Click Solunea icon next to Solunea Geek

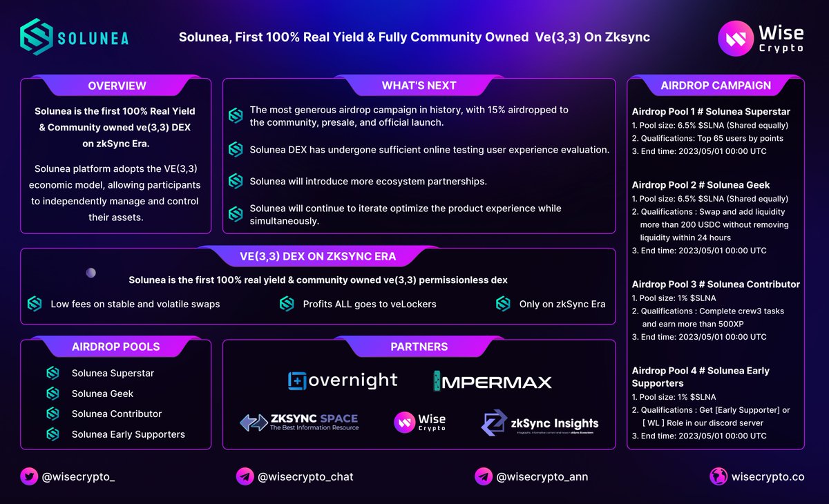point(53,394)
